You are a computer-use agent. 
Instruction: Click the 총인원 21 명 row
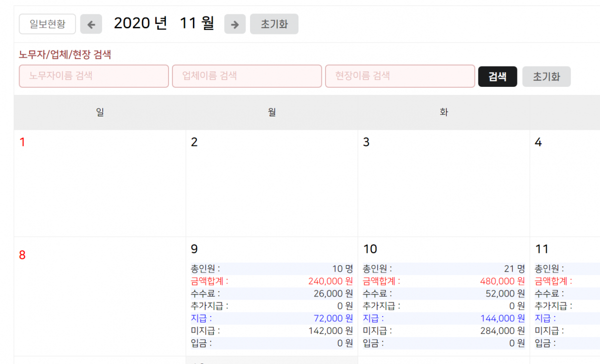[x=443, y=269]
